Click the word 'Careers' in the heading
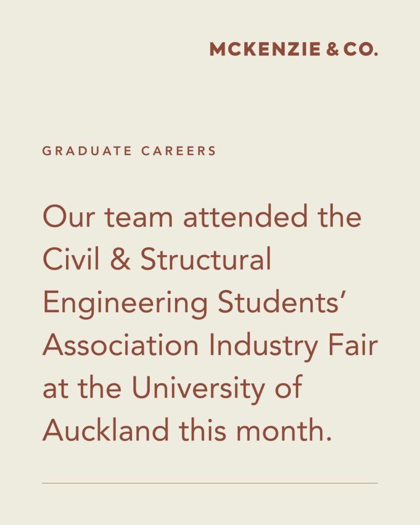This screenshot has height=525, width=420. point(179,151)
